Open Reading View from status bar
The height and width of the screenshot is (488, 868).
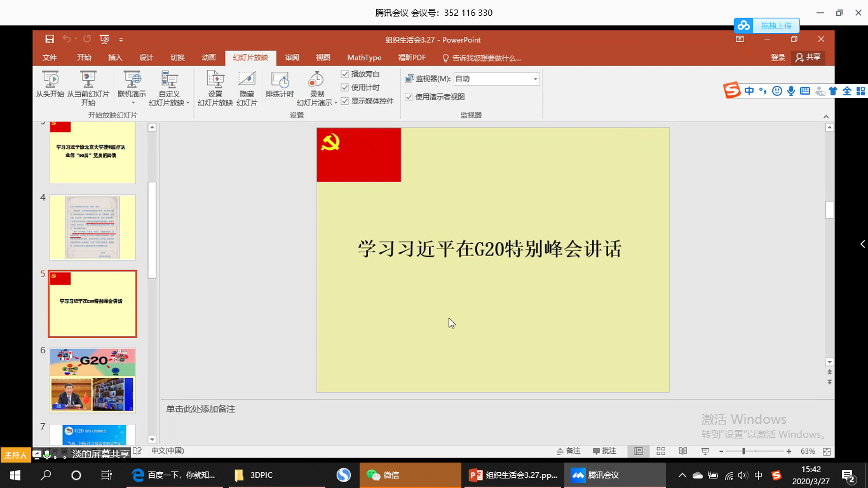click(682, 451)
